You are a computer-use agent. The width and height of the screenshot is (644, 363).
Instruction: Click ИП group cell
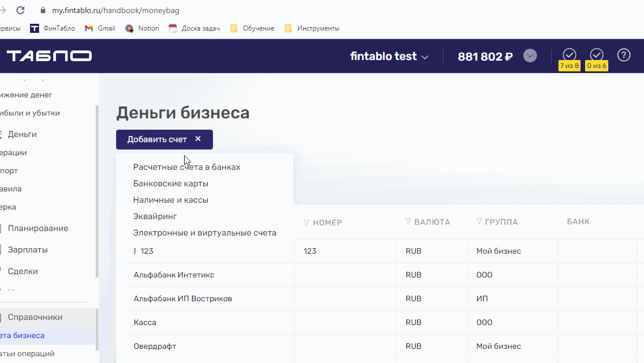click(482, 298)
